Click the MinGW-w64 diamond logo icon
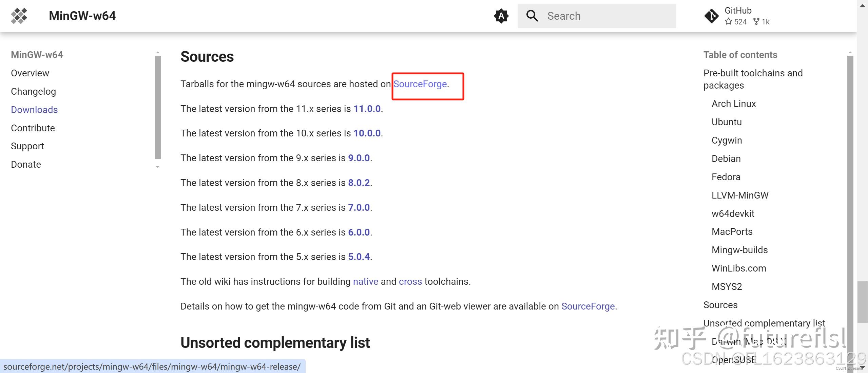This screenshot has height=373, width=868. tap(19, 16)
